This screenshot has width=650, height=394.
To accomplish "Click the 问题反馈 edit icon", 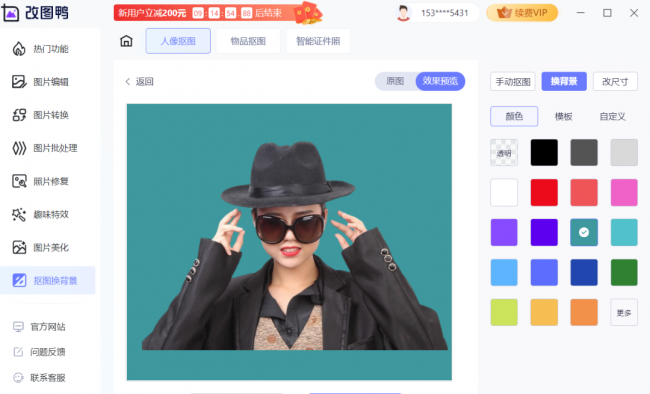I will click(18, 352).
